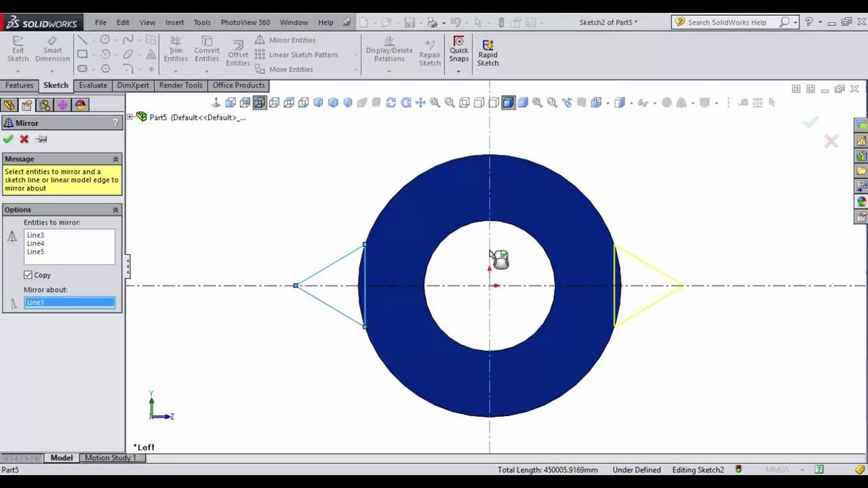Image resolution: width=868 pixels, height=488 pixels.
Task: Open the Exit Sketch dropdown arrow
Action: pos(18,70)
